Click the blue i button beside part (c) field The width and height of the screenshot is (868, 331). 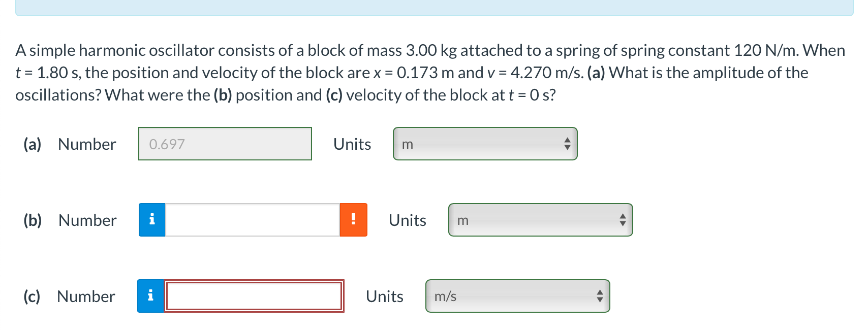(151, 296)
